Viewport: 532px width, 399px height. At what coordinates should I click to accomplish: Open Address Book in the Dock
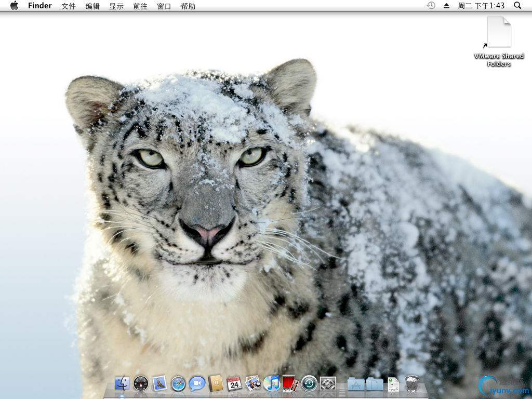tap(216, 384)
